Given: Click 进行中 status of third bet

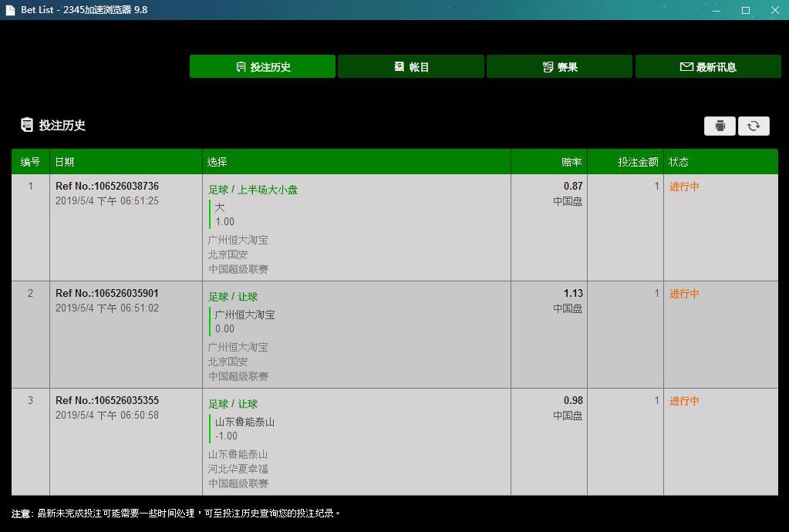Looking at the screenshot, I should pyautogui.click(x=684, y=401).
